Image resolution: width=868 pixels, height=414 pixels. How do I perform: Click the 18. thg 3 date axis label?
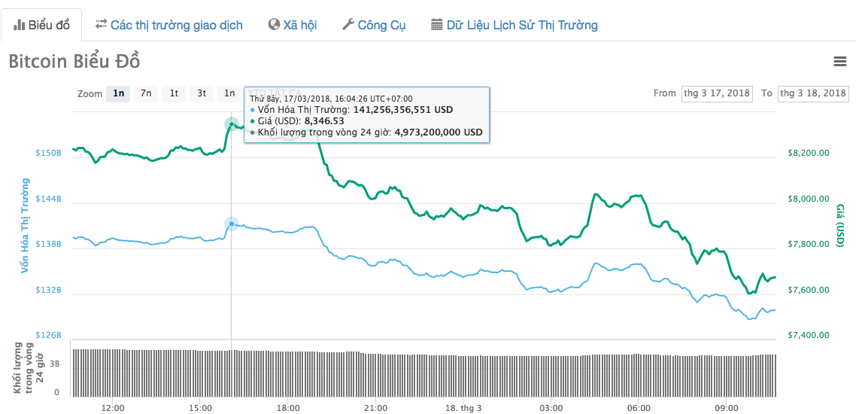pyautogui.click(x=463, y=407)
